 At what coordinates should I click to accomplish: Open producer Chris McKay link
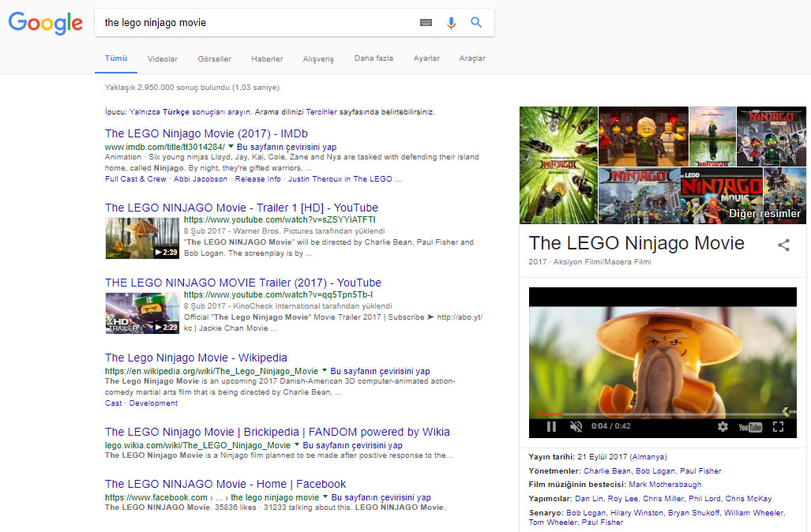tap(749, 498)
